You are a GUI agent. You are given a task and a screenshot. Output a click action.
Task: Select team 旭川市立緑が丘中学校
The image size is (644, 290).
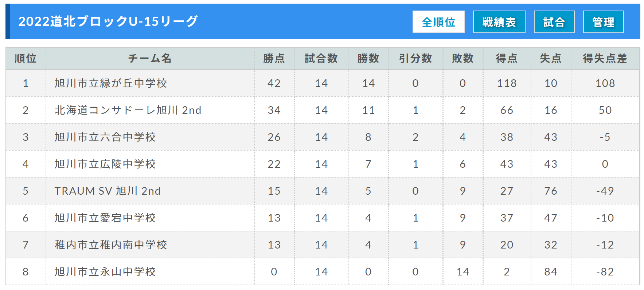(x=111, y=83)
